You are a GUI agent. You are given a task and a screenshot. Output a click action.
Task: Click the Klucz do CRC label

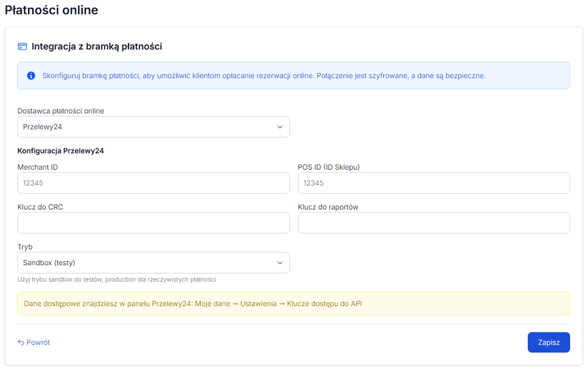40,207
